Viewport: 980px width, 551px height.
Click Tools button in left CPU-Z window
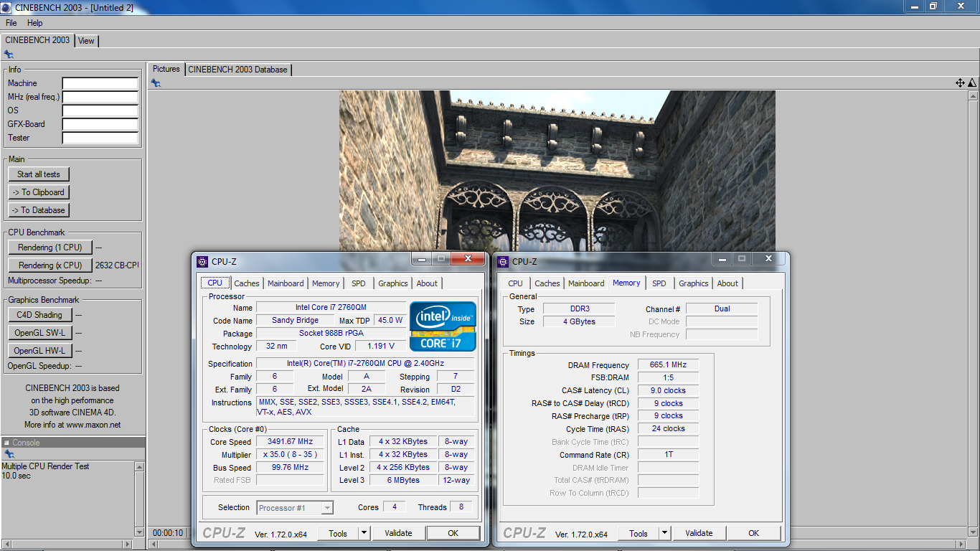[338, 533]
